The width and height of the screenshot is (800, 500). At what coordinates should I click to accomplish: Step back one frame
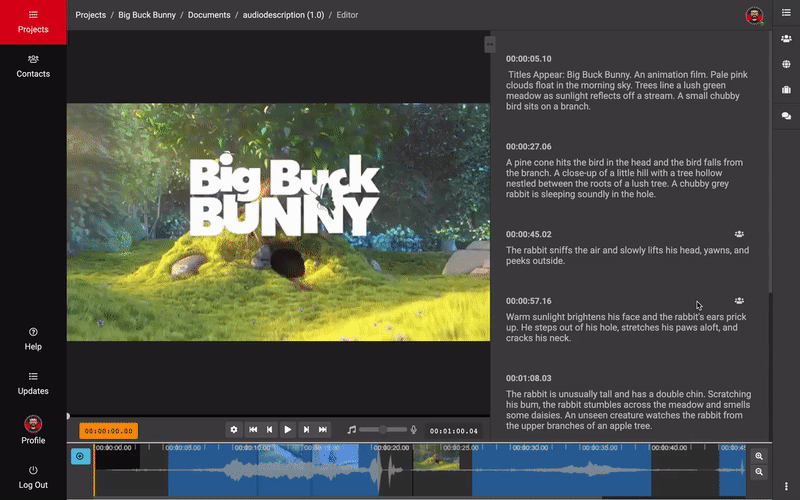tap(270, 429)
